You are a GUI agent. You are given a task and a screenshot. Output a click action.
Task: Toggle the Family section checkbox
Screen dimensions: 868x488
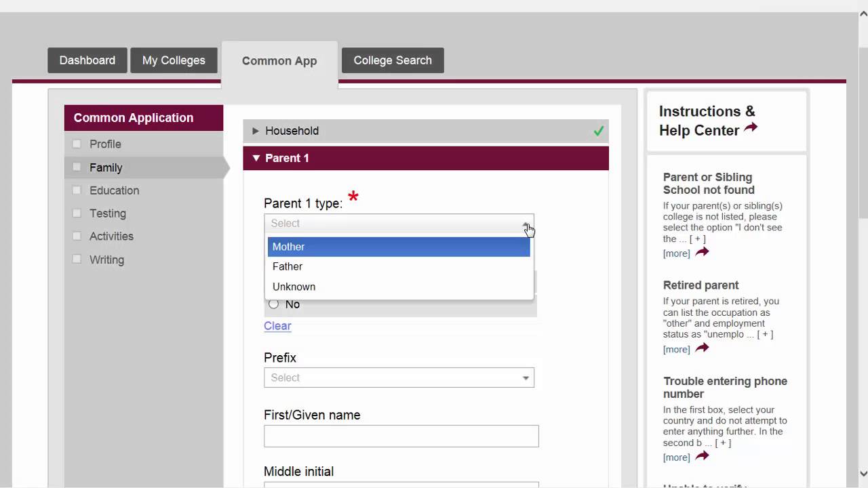tap(77, 167)
